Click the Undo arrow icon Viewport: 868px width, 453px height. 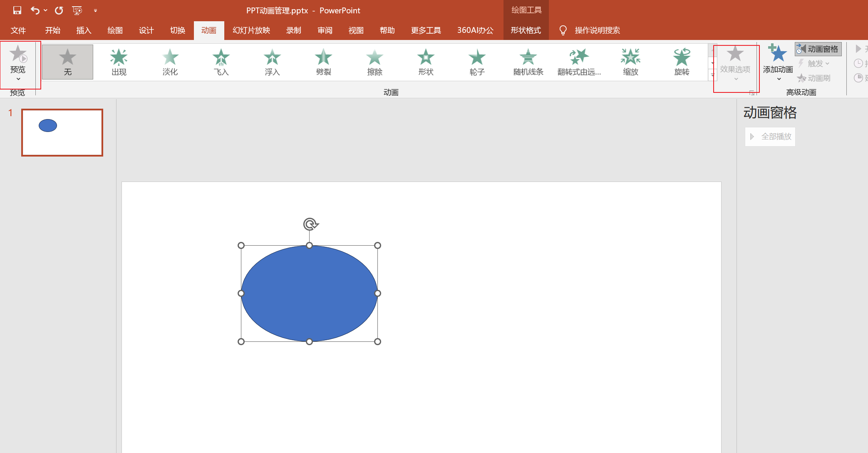click(x=35, y=10)
